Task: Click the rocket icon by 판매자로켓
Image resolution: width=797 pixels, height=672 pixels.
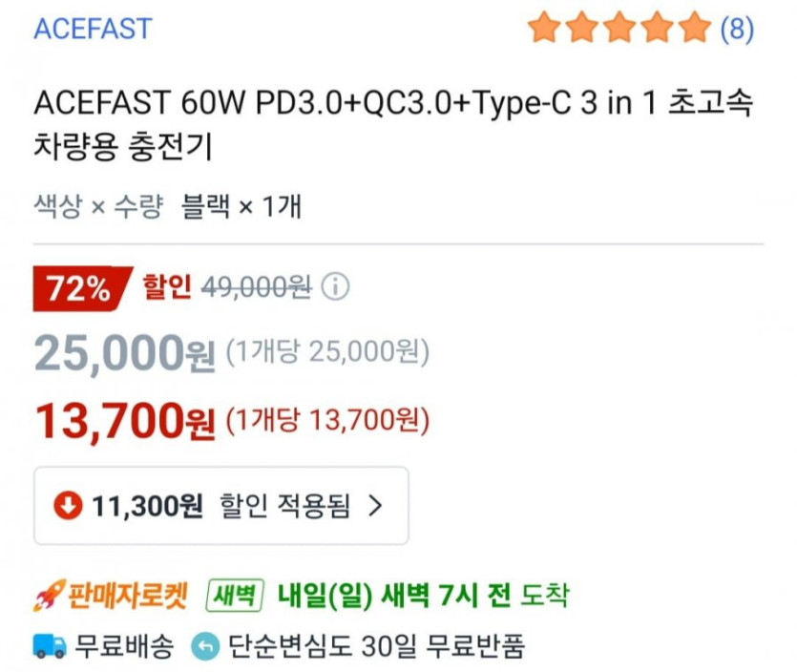Action: point(47,598)
